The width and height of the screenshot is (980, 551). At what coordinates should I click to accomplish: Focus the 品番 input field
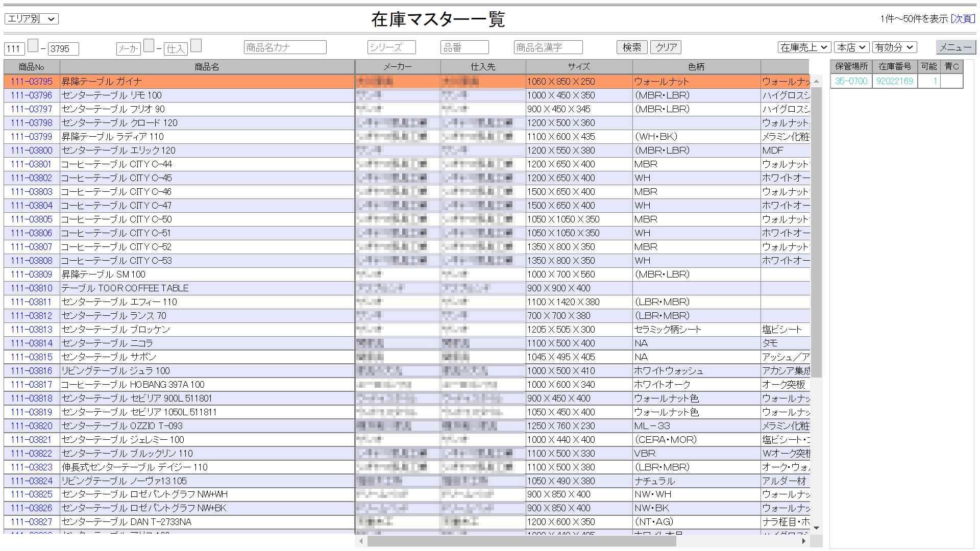[464, 47]
